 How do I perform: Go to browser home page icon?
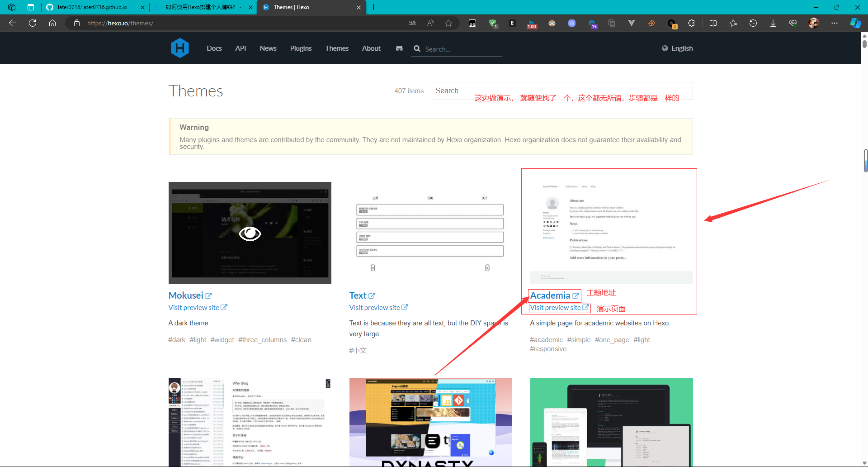coord(52,23)
